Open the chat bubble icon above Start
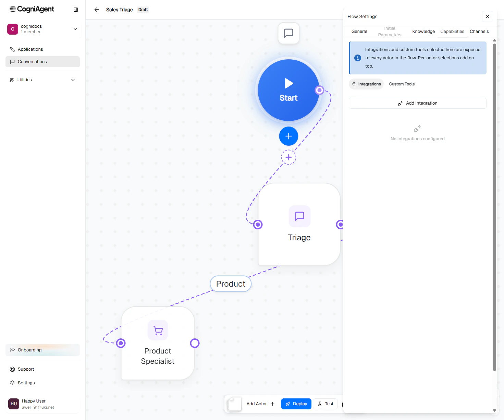The width and height of the screenshot is (504, 420). coord(289,33)
